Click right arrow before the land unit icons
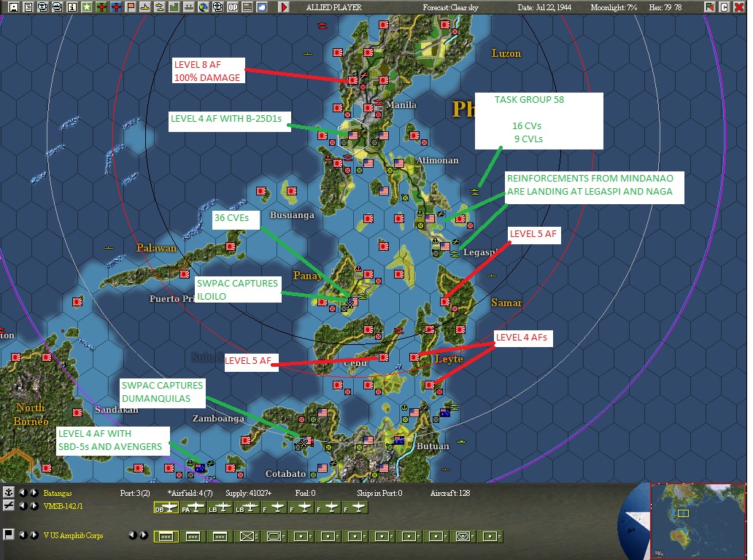The width and height of the screenshot is (753, 560). (x=143, y=535)
